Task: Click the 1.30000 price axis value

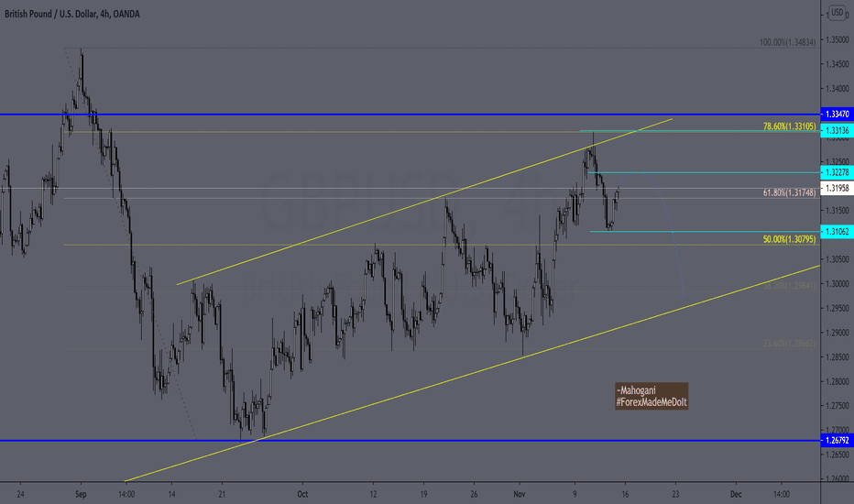Action: point(838,284)
